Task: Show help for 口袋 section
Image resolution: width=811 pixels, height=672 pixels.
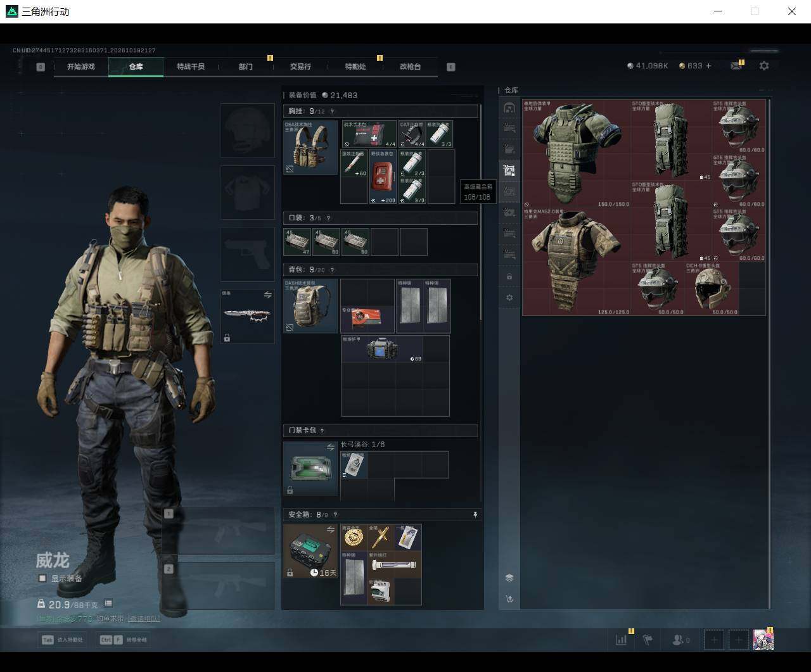Action: coord(328,218)
